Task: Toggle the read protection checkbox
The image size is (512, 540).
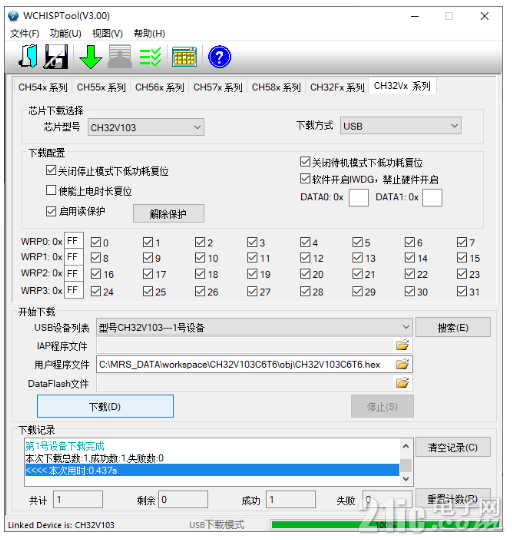Action: [x=51, y=211]
